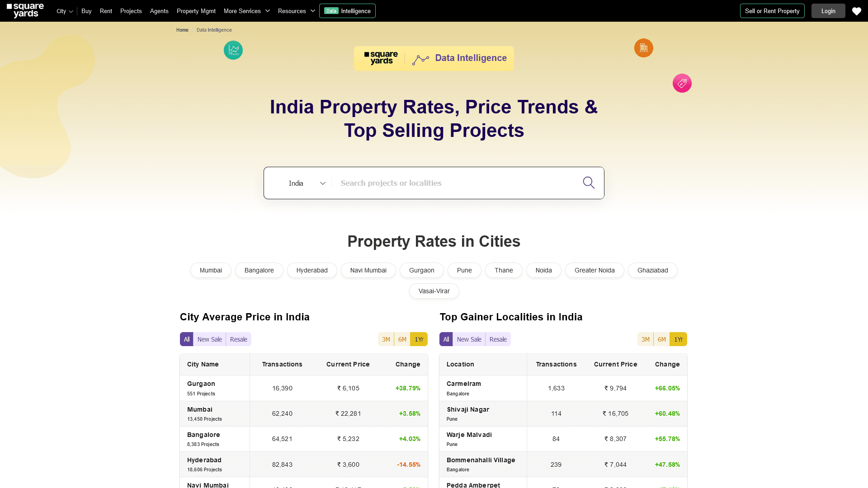Click the wishlist heart icon
Image resolution: width=868 pixels, height=488 pixels.
[x=856, y=11]
